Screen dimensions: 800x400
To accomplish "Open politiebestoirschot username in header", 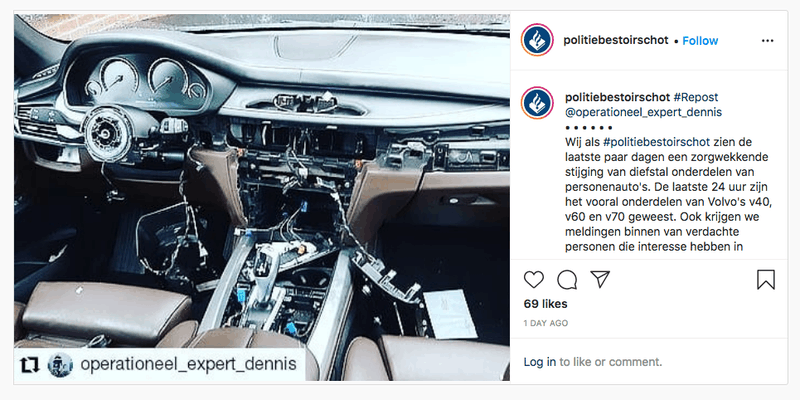I will [x=616, y=40].
